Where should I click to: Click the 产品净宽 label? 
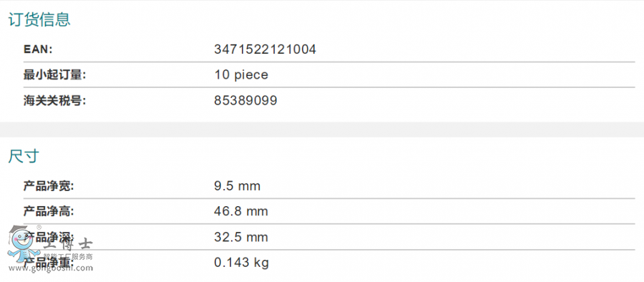(49, 187)
